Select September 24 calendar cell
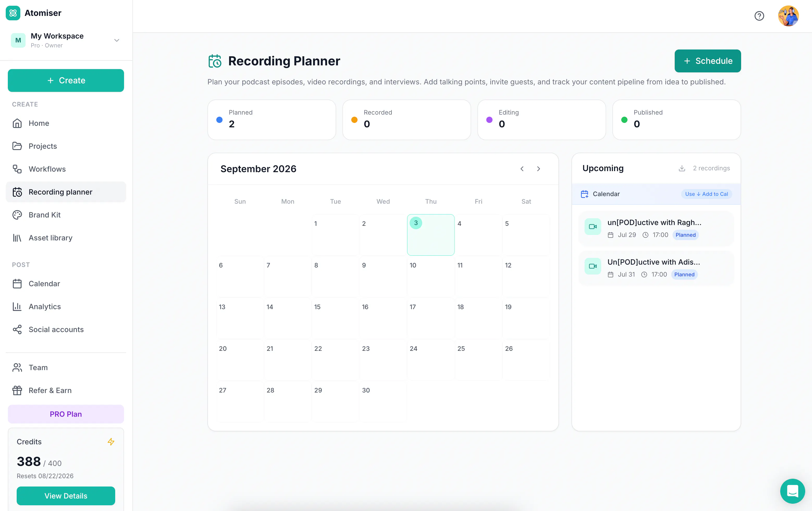The width and height of the screenshot is (812, 511). (430, 360)
